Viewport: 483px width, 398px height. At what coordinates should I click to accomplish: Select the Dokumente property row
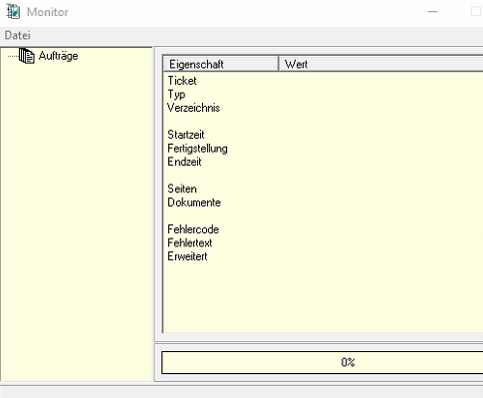(194, 202)
